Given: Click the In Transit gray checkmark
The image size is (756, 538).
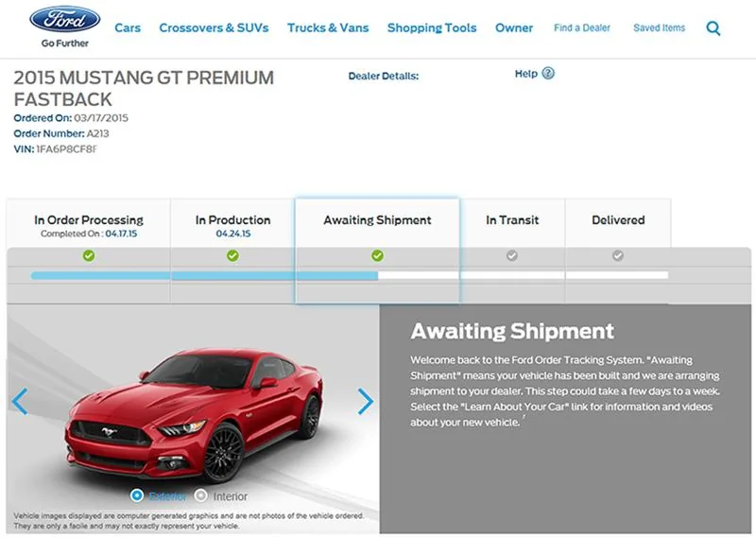Looking at the screenshot, I should coord(512,255).
